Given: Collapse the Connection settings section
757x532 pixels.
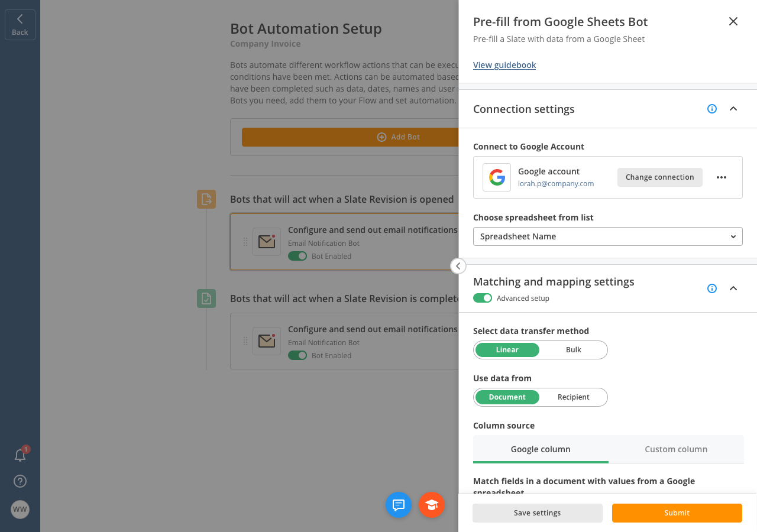Looking at the screenshot, I should pos(733,109).
